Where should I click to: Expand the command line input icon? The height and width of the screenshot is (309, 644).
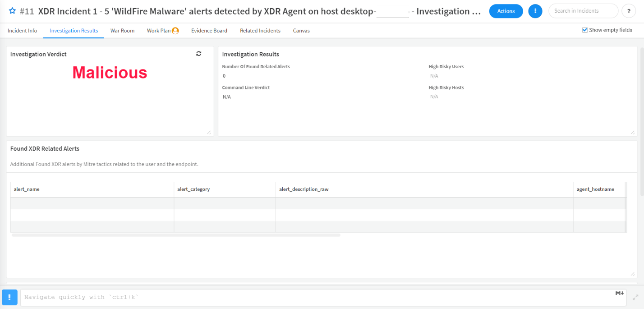coord(635,297)
